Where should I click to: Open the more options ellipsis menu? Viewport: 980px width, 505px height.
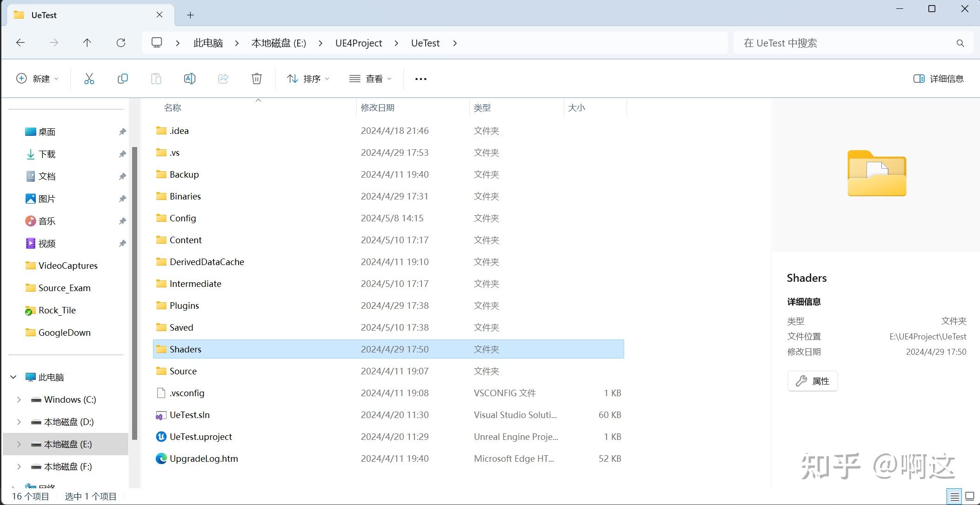point(420,79)
